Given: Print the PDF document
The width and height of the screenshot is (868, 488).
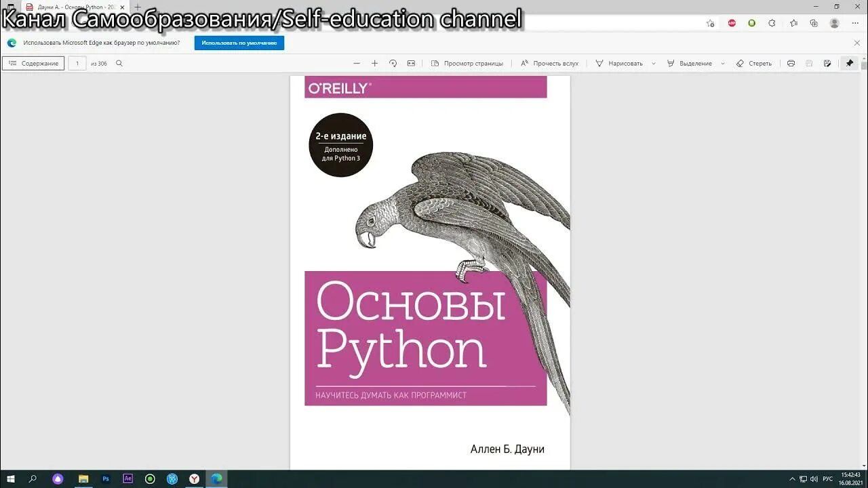Looking at the screenshot, I should tap(791, 63).
